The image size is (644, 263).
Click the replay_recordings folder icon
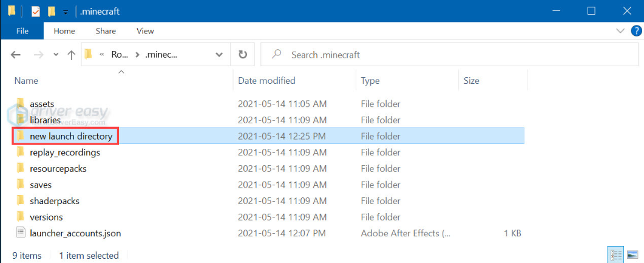[x=21, y=152]
